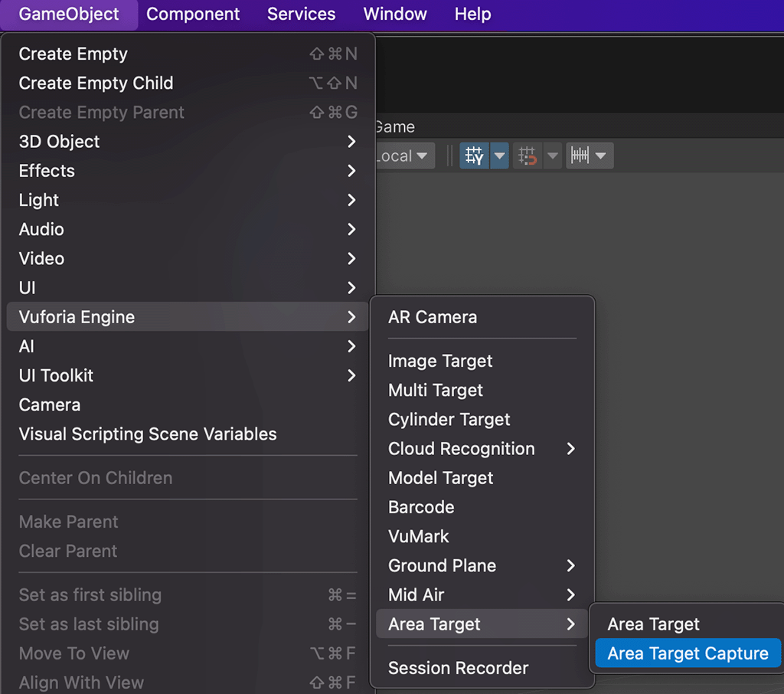Choose Area Target Capture

click(x=688, y=653)
